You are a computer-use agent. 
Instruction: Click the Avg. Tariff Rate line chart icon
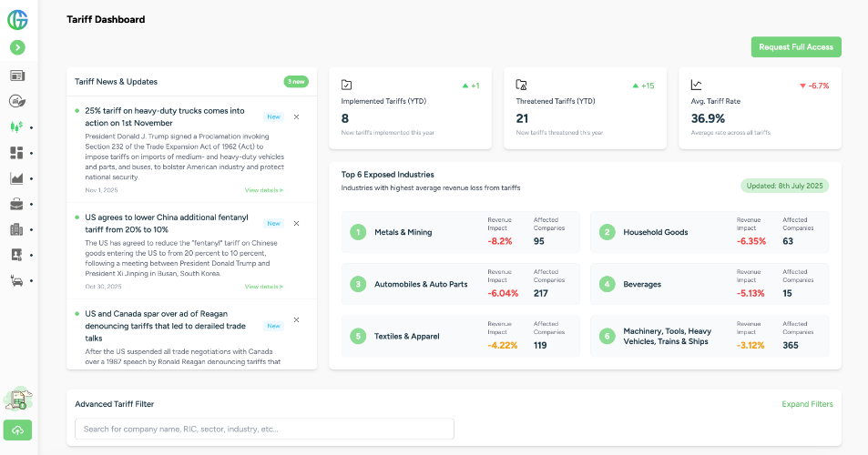[697, 85]
